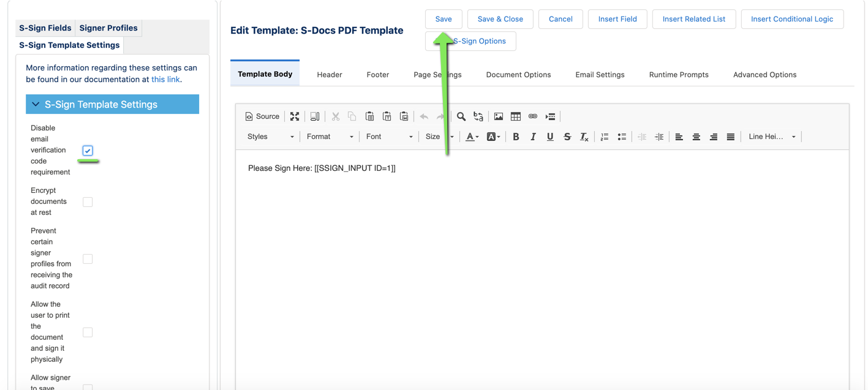The height and width of the screenshot is (390, 868).
Task: Open the Text Color picker
Action: point(472,137)
